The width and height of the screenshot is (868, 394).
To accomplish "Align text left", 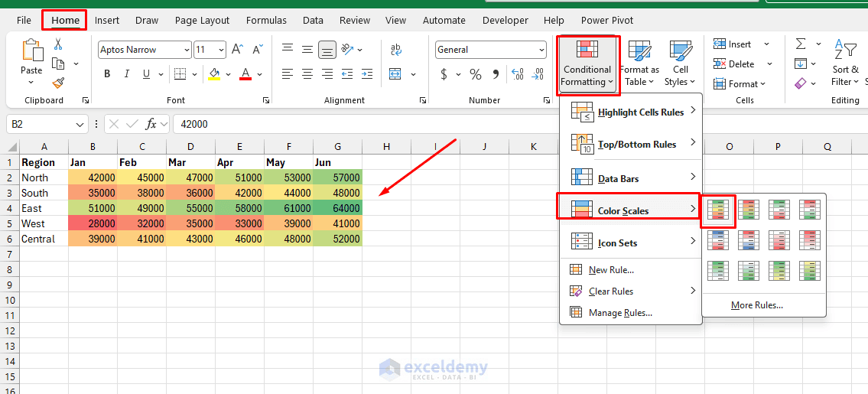I will 288,73.
